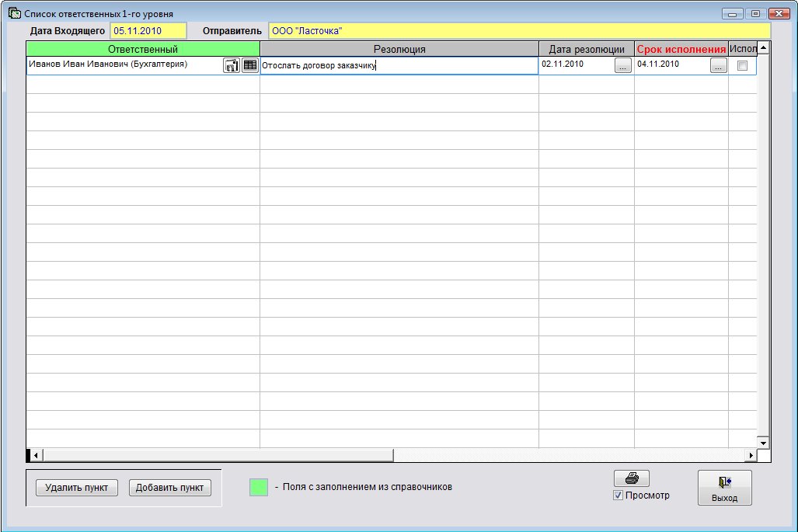Image resolution: width=798 pixels, height=532 pixels.
Task: Click the printer icon button
Action: [x=632, y=478]
